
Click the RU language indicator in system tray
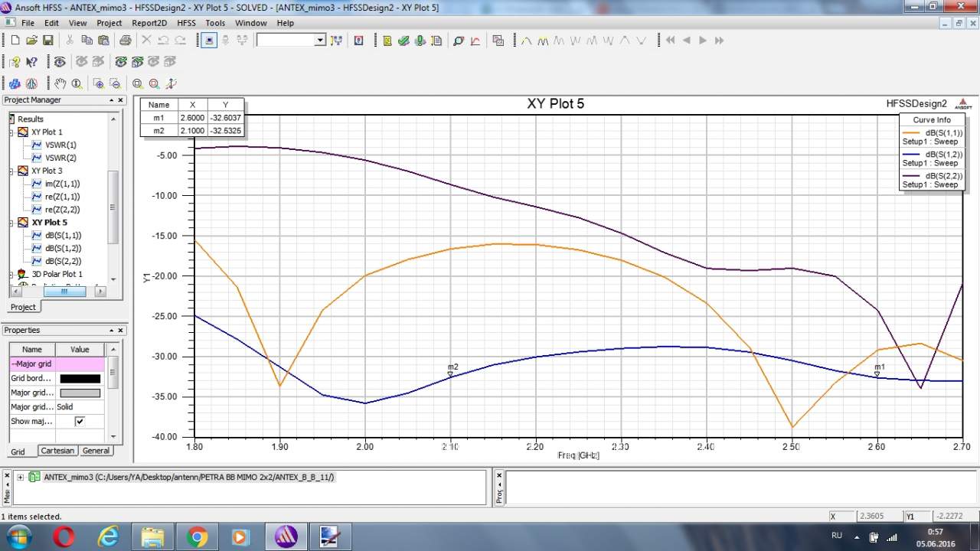tap(837, 535)
